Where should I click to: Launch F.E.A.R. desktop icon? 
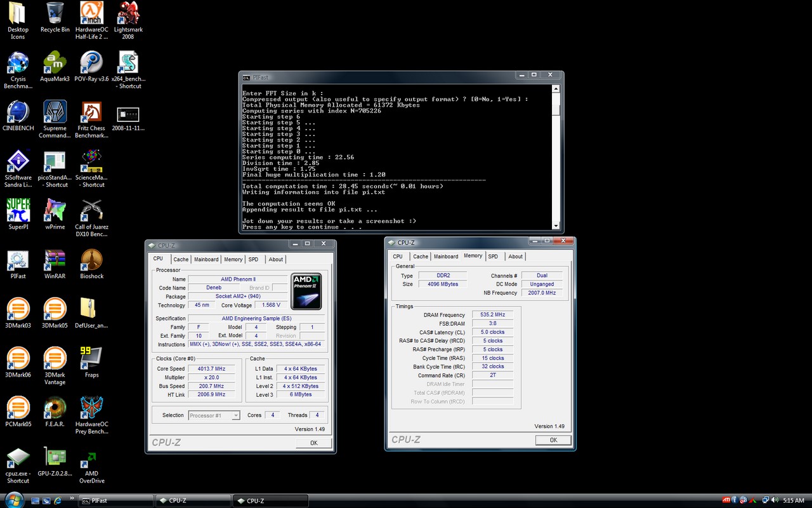click(55, 412)
